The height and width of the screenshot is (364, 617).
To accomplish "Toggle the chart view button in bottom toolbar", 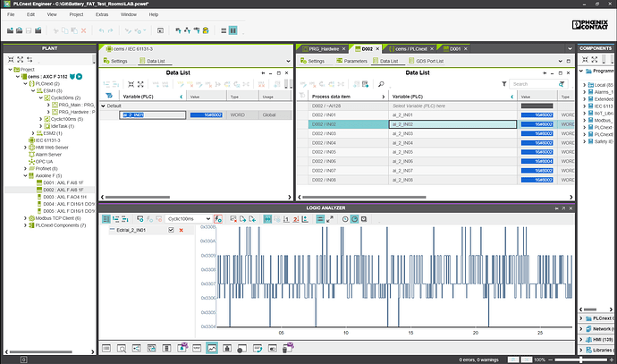I will 213,347.
